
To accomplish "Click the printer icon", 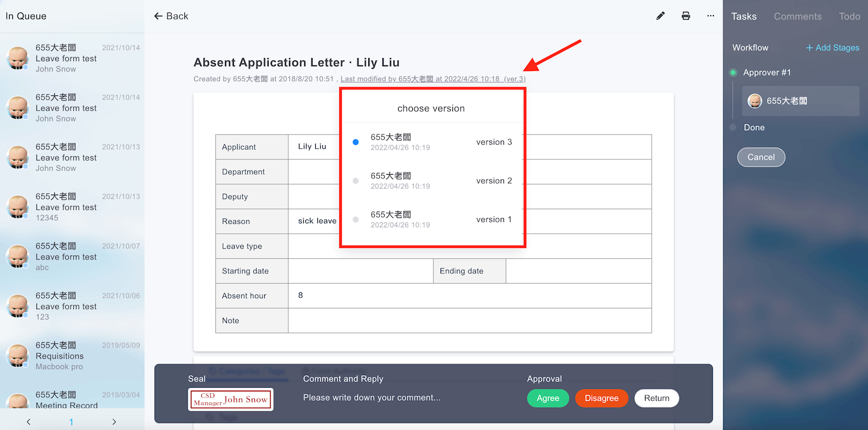I will pyautogui.click(x=686, y=16).
